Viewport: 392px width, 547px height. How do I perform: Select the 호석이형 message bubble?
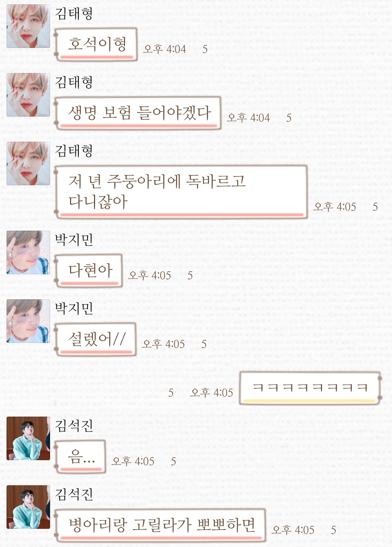coord(96,45)
